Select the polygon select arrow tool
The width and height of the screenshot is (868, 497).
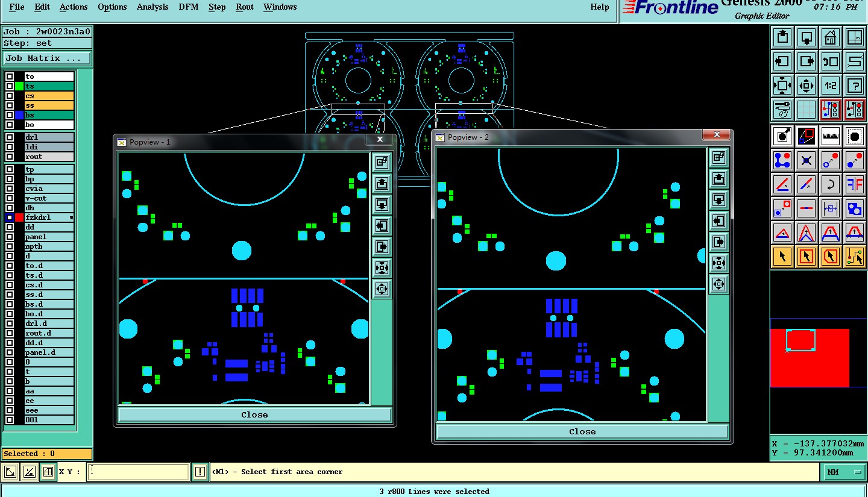pos(830,257)
